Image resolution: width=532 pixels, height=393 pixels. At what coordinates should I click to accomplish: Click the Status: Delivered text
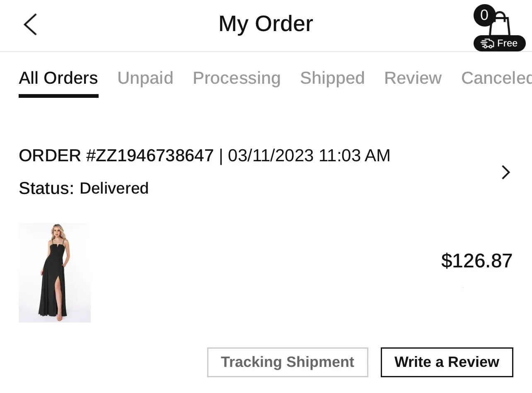tap(84, 188)
